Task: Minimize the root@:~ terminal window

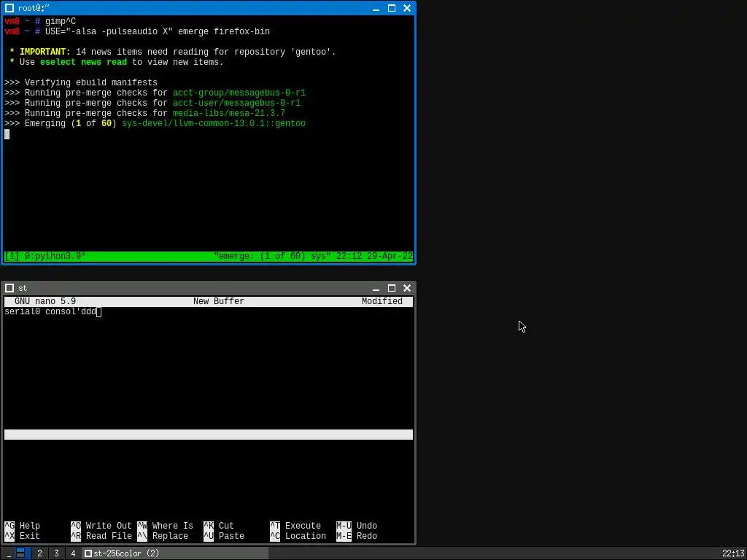Action: coord(376,8)
